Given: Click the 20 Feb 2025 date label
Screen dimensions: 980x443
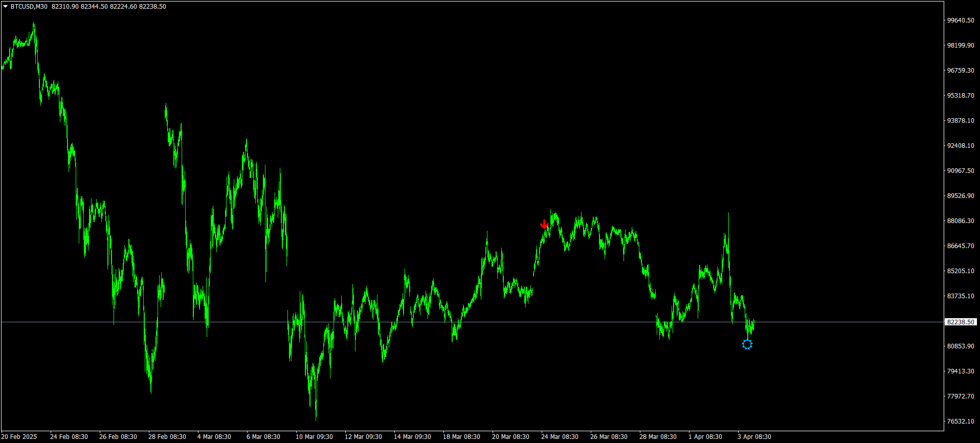Looking at the screenshot, I should (x=19, y=437).
